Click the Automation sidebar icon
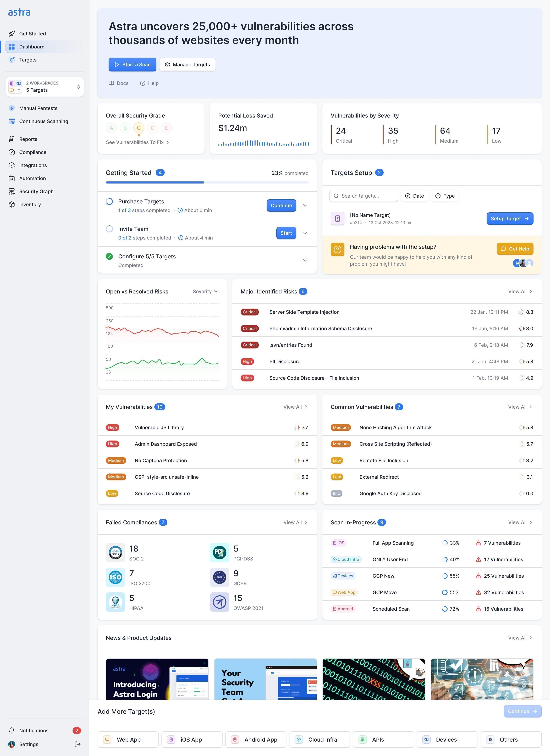 coord(12,178)
